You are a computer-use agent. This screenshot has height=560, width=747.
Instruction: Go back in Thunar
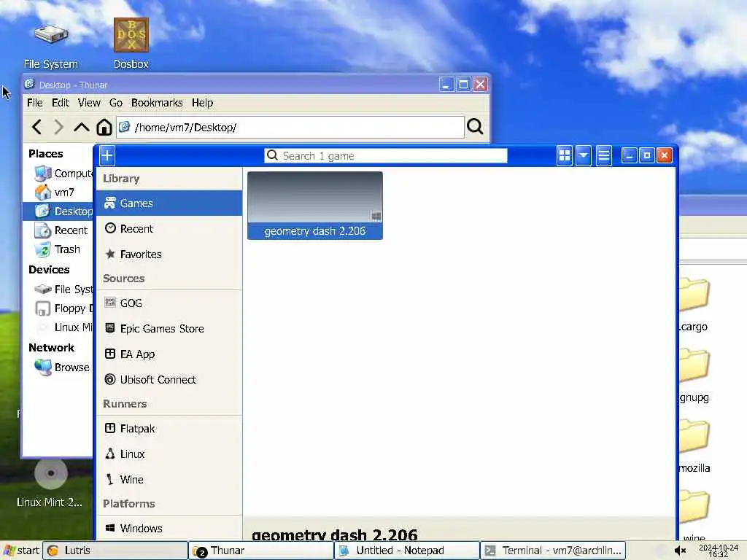(x=36, y=127)
